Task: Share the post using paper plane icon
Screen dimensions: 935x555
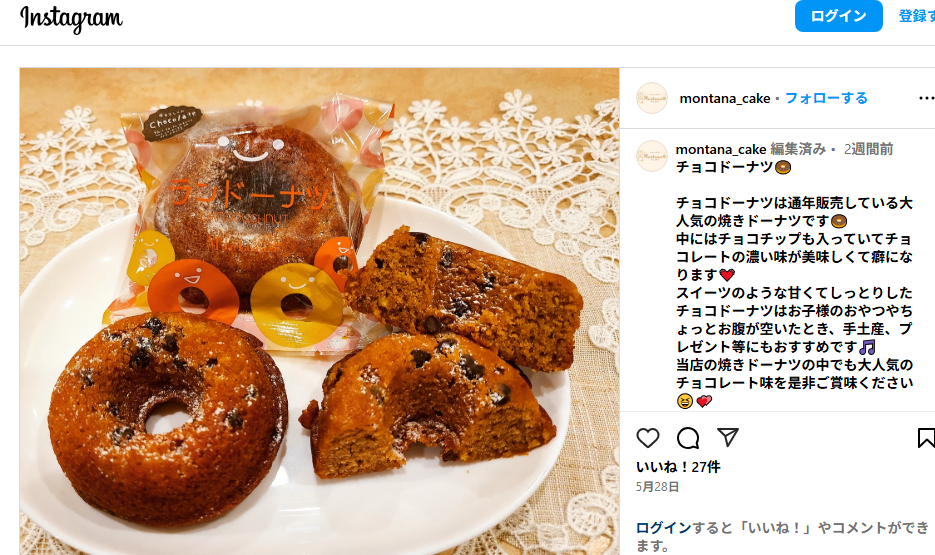Action: [728, 438]
